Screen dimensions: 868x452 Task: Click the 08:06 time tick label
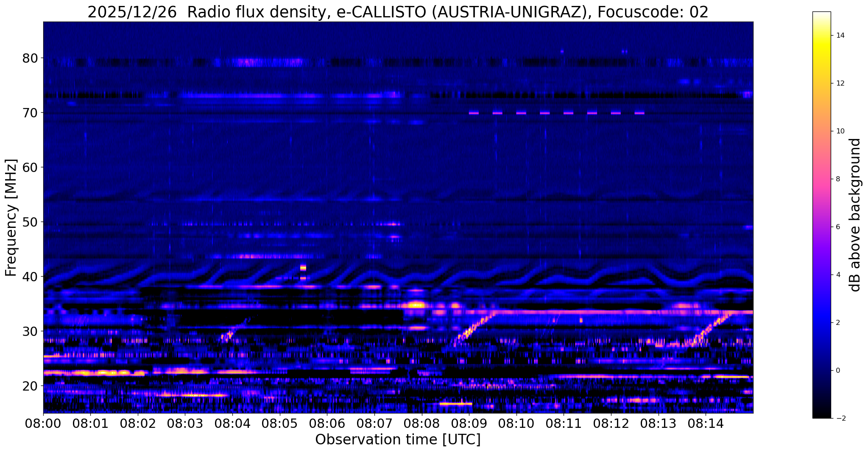[x=327, y=423]
